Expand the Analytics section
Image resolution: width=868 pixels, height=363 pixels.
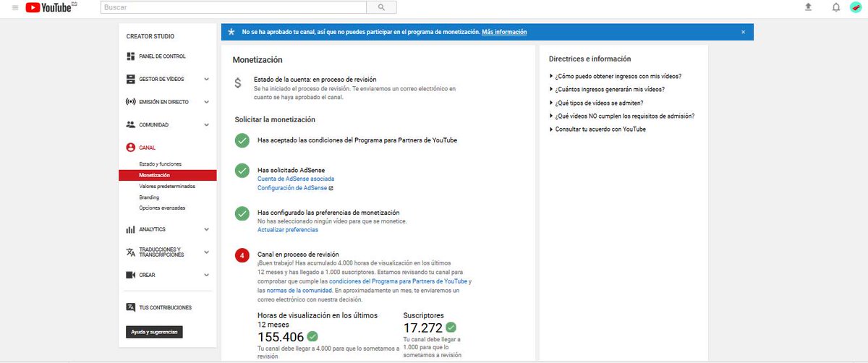pos(207,229)
